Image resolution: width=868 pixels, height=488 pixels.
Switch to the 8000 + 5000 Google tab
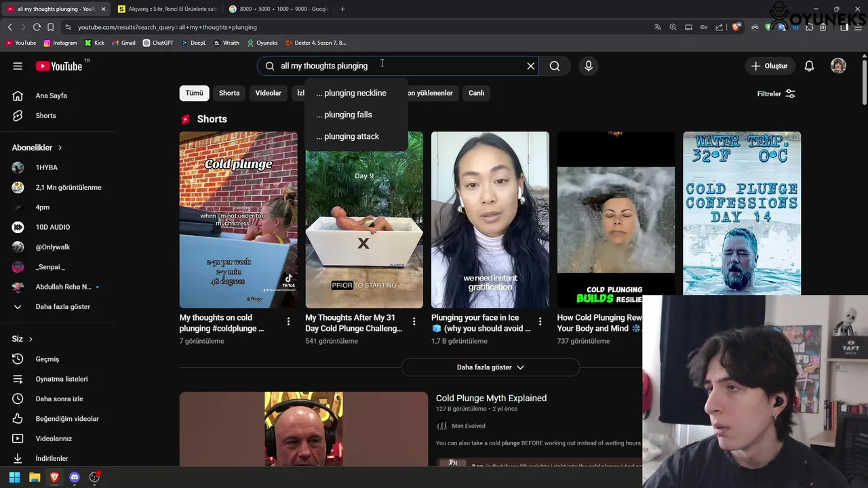pyautogui.click(x=279, y=9)
